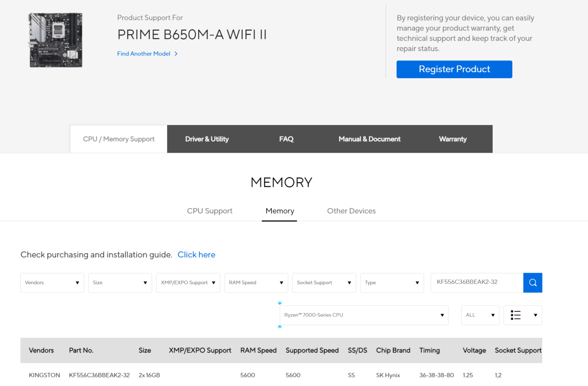Open the Driver & Utility tab

(x=207, y=139)
